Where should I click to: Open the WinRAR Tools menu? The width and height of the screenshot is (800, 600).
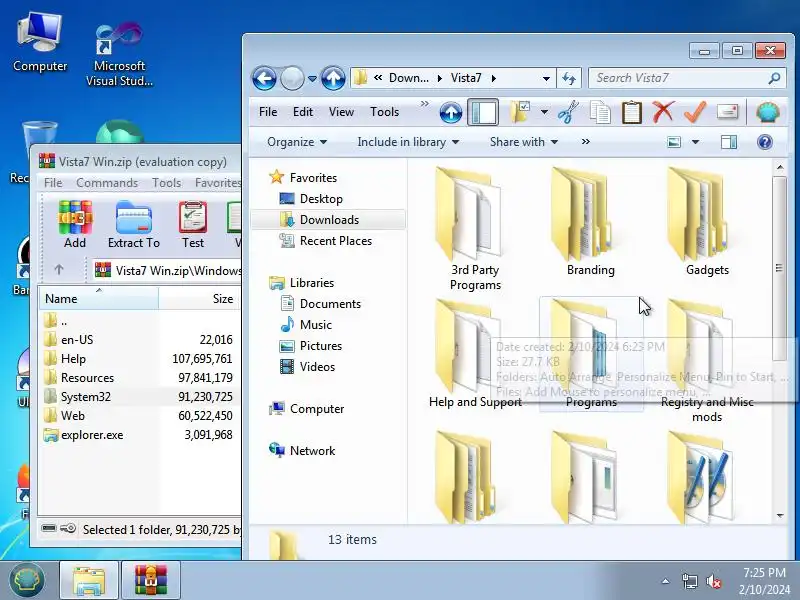pos(166,183)
